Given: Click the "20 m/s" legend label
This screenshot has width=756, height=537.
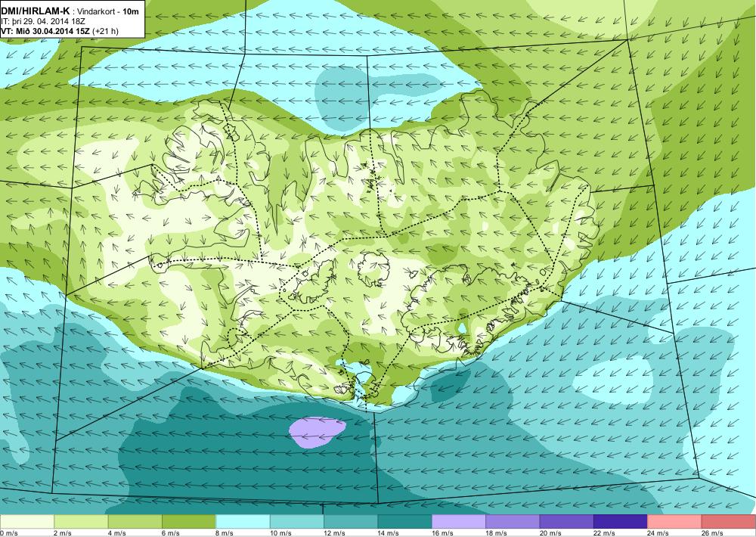Looking at the screenshot, I should pos(550,533).
